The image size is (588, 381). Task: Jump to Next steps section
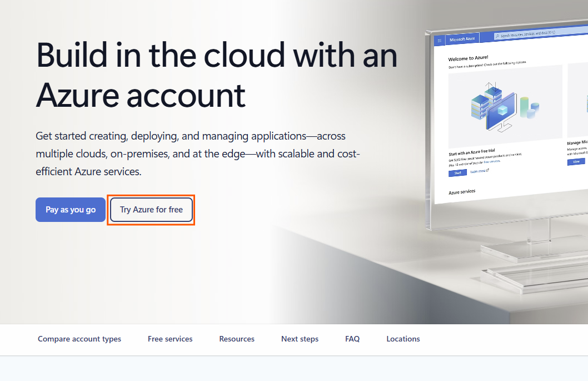pos(300,339)
